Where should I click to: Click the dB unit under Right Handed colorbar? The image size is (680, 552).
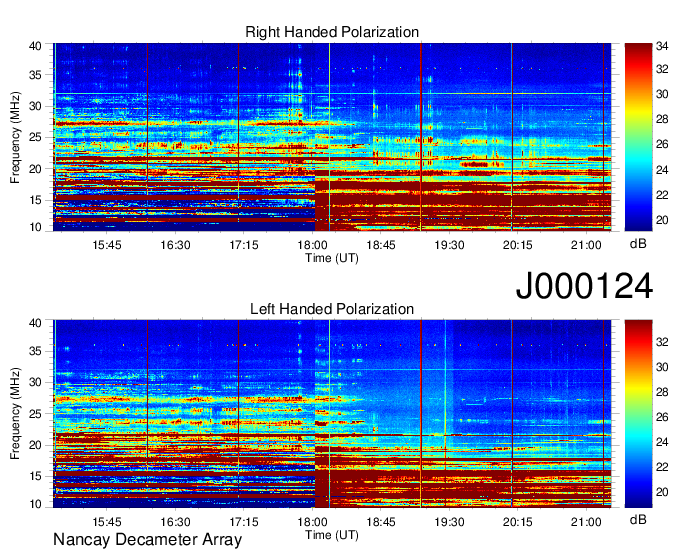click(638, 244)
